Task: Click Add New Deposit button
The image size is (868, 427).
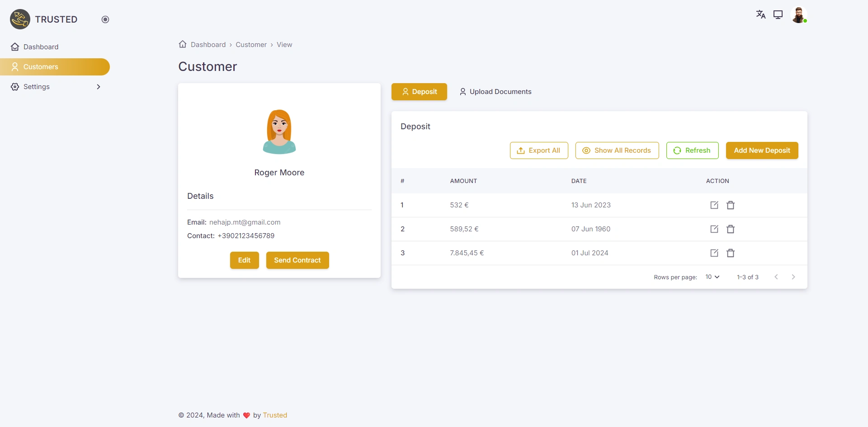Action: coord(762,150)
